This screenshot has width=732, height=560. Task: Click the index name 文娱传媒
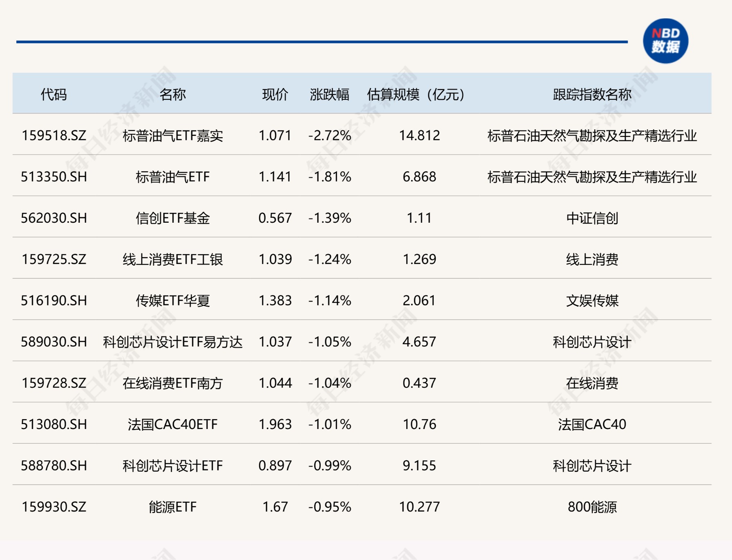point(592,301)
